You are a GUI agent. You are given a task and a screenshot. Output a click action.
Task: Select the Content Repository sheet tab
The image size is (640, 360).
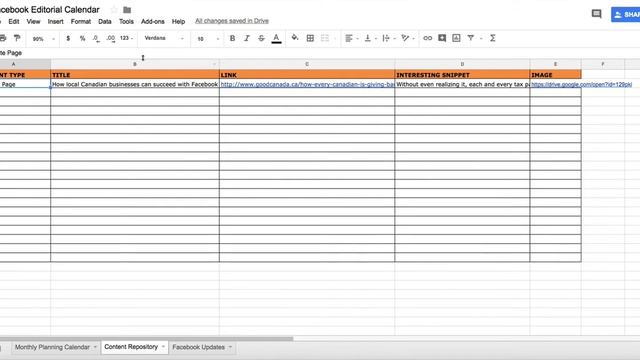[131, 347]
